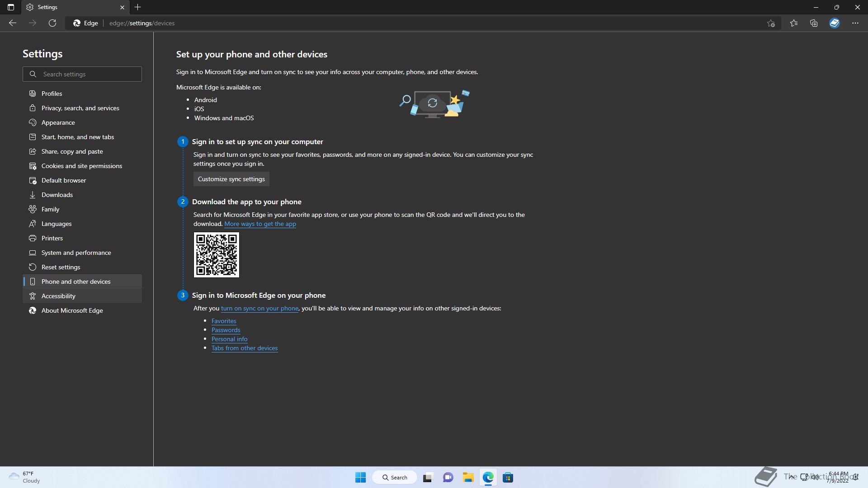Click the Customize sync settings button

[x=231, y=179]
